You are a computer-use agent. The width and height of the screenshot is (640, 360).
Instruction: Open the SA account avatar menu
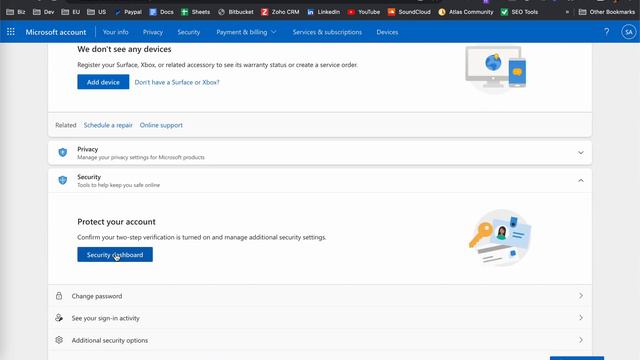(629, 32)
